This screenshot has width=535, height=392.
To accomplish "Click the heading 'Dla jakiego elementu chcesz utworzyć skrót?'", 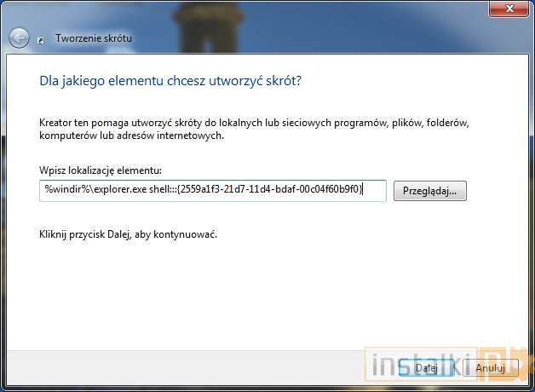I will [x=170, y=81].
